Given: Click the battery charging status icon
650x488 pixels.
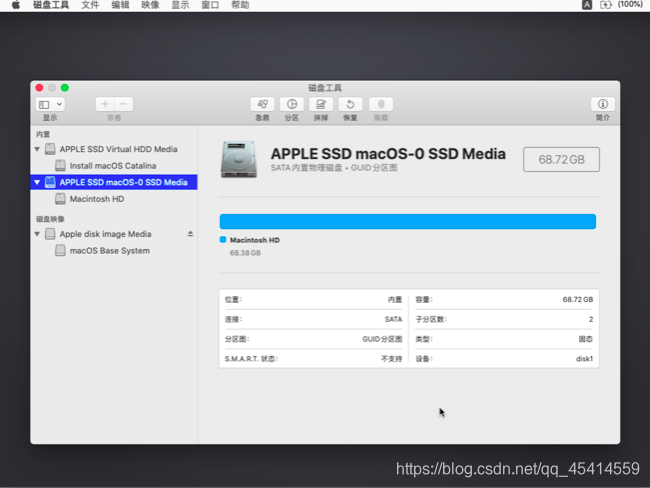Looking at the screenshot, I should tap(606, 5).
